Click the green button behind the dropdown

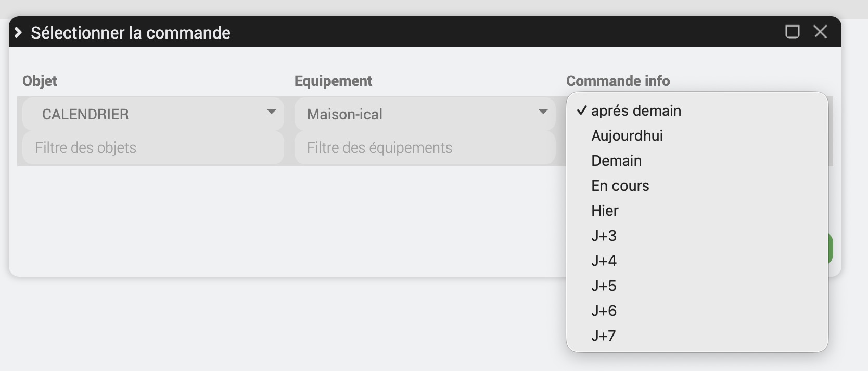(x=831, y=249)
